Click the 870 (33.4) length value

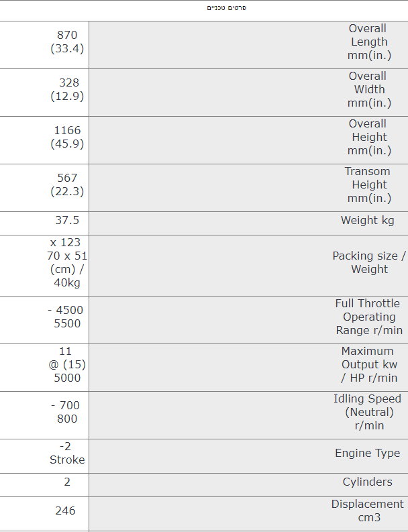[67, 42]
